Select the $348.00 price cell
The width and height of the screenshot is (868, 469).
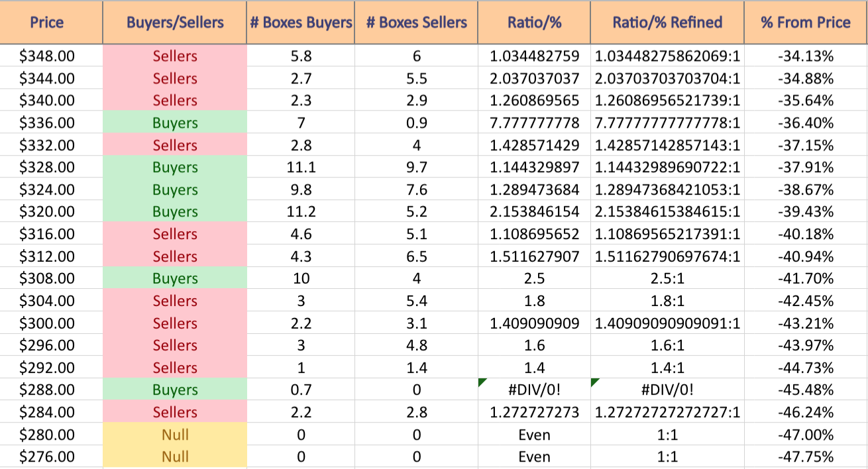coord(51,56)
